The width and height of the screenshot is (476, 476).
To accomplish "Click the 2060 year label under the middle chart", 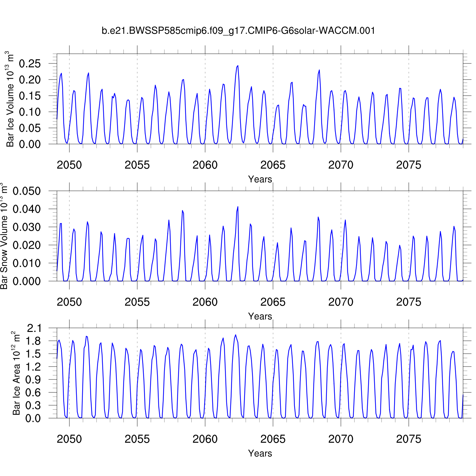I will tap(205, 302).
